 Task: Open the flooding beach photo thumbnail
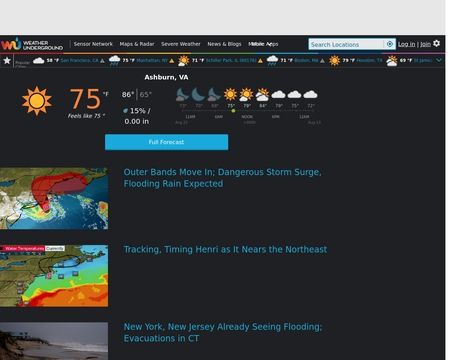(54, 341)
